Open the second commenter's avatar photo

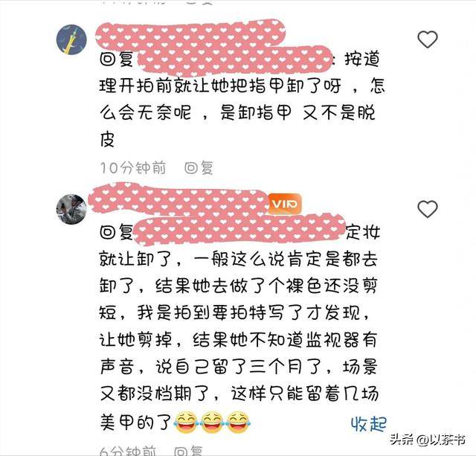click(71, 209)
